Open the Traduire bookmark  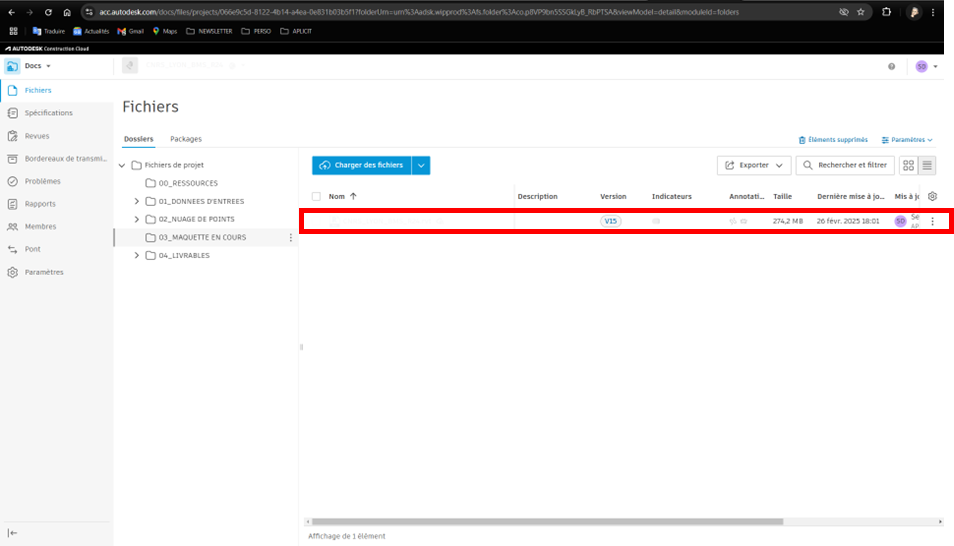(x=48, y=31)
